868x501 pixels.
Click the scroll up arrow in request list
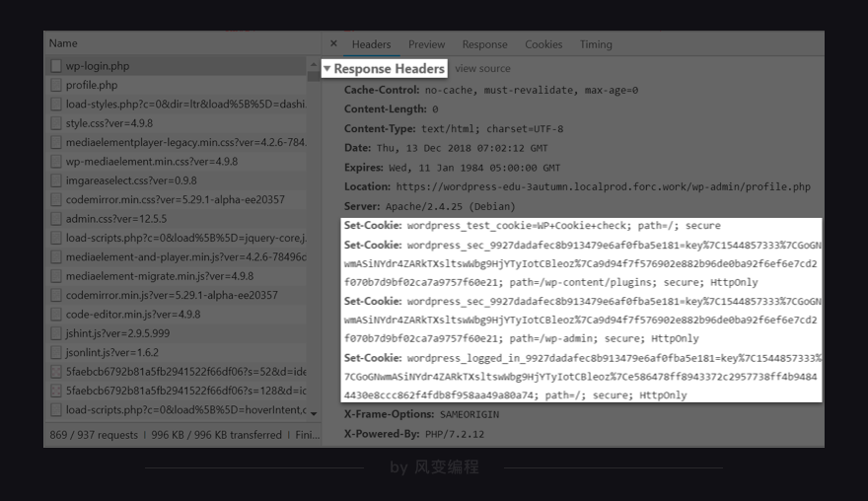click(314, 65)
